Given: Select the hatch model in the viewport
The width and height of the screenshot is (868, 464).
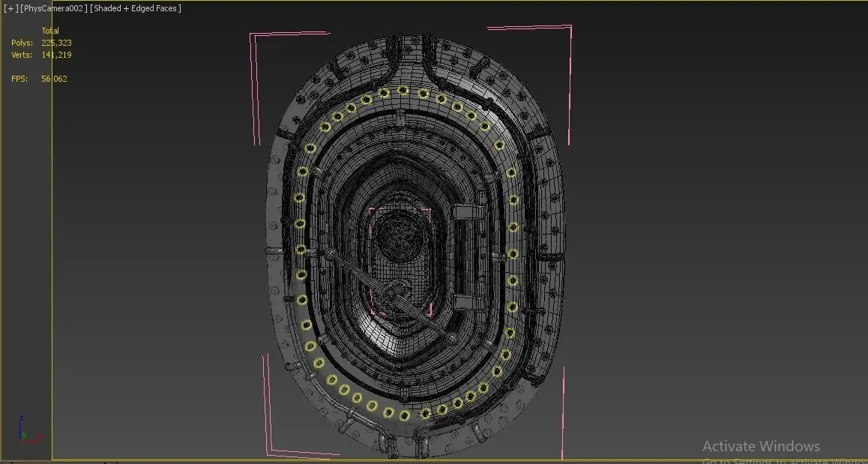Looking at the screenshot, I should pos(415,244).
